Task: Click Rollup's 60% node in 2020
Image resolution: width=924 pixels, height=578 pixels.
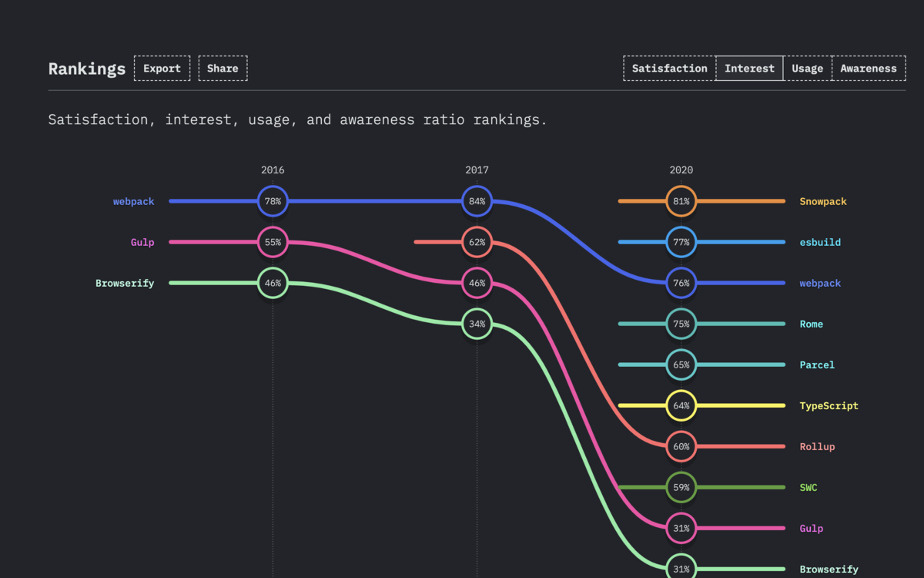Action: 681,446
